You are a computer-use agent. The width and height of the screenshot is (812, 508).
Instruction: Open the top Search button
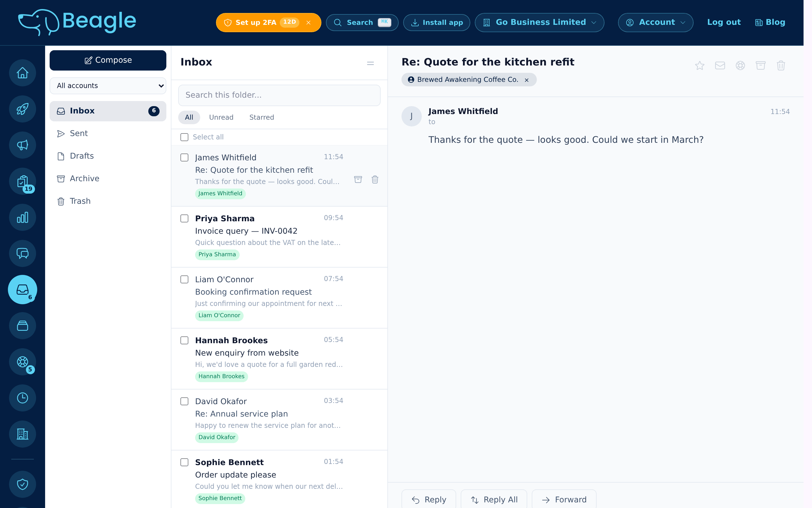click(362, 23)
